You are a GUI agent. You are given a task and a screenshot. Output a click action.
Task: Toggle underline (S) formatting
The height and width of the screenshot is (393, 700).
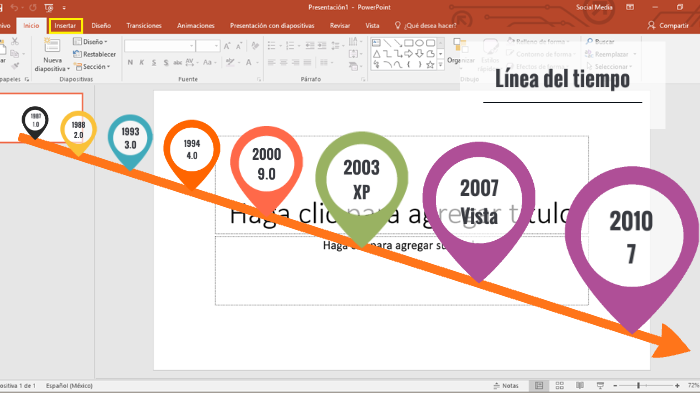[x=154, y=63]
